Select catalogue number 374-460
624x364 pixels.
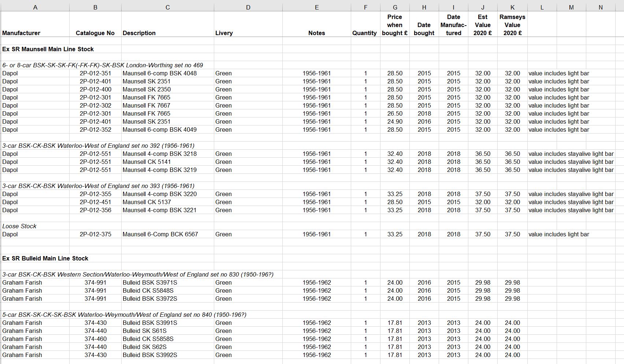pos(95,339)
